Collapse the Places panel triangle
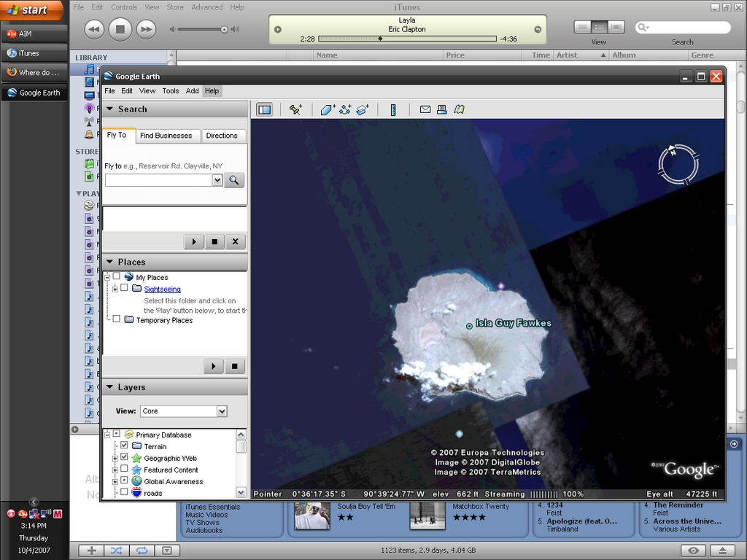Image resolution: width=747 pixels, height=560 pixels. tap(109, 262)
